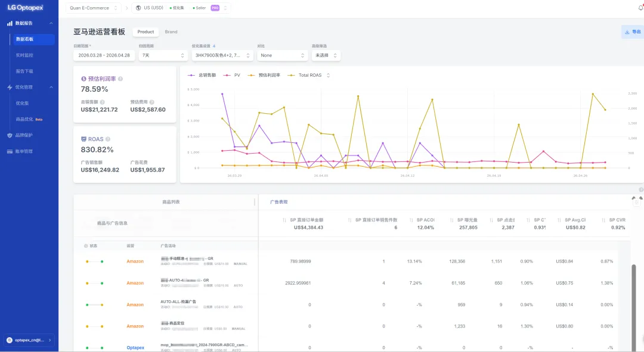The height and width of the screenshot is (352, 644).
Task: Toggle status switch for AUTO-ALL campaign row
Action: [x=94, y=305]
